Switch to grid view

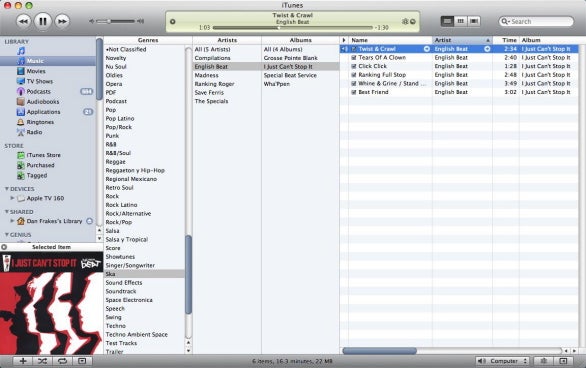coord(460,21)
